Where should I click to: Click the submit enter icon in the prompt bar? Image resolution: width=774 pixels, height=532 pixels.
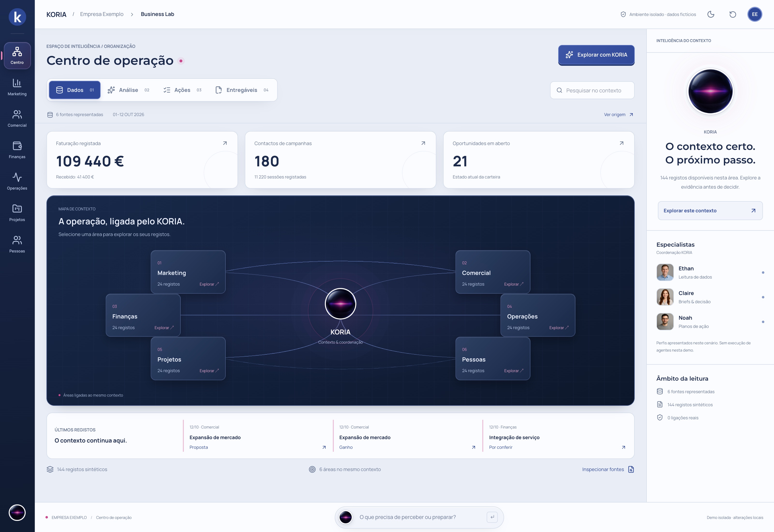[x=492, y=517]
